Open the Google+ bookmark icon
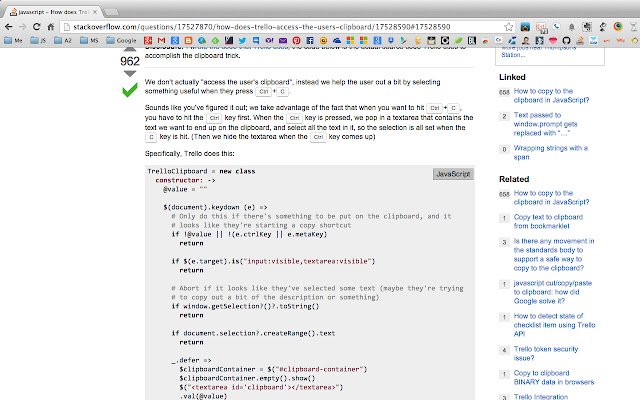This screenshot has width=640, height=400. [148, 40]
